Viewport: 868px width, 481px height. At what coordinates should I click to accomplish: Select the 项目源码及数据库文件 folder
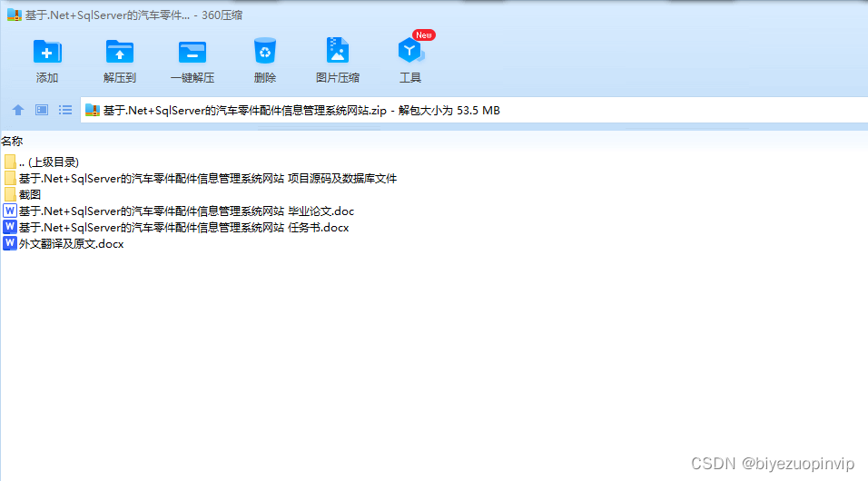click(201, 178)
